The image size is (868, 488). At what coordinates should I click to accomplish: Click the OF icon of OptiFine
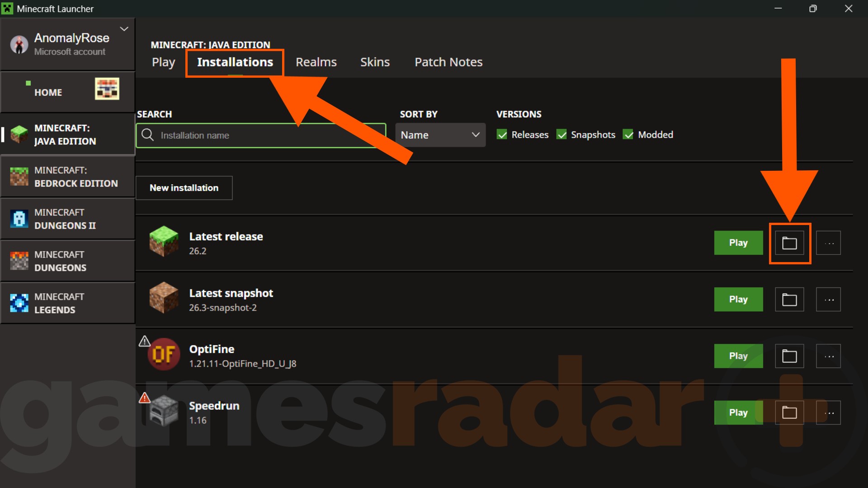coord(164,354)
